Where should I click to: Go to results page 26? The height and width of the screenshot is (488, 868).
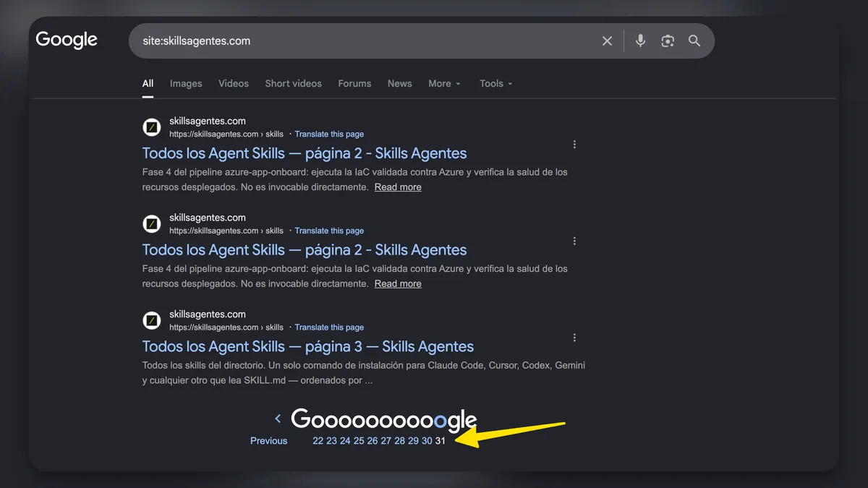(x=373, y=441)
